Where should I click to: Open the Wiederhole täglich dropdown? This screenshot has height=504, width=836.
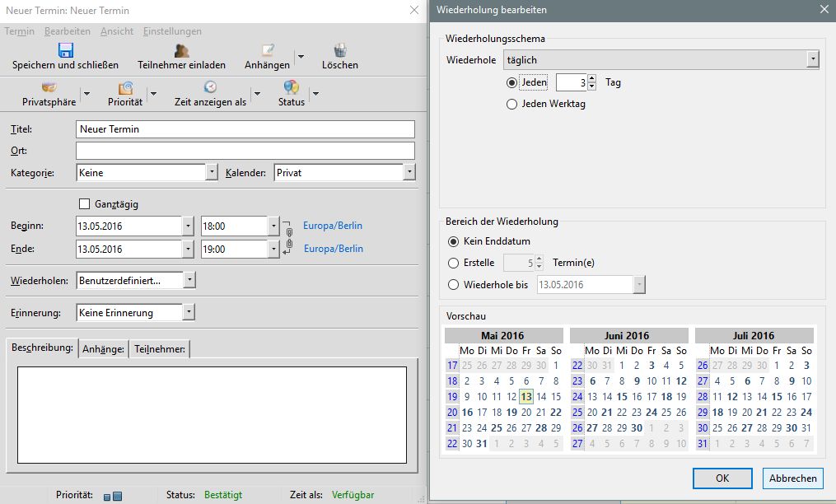(x=813, y=59)
